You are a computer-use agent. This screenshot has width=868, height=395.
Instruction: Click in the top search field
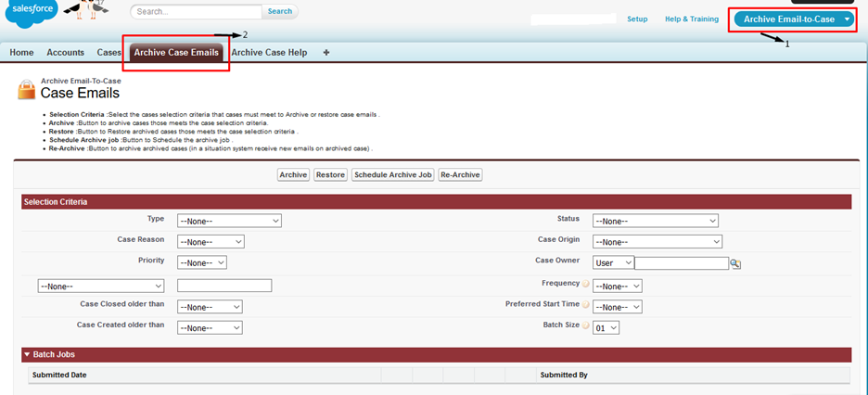[x=197, y=11]
